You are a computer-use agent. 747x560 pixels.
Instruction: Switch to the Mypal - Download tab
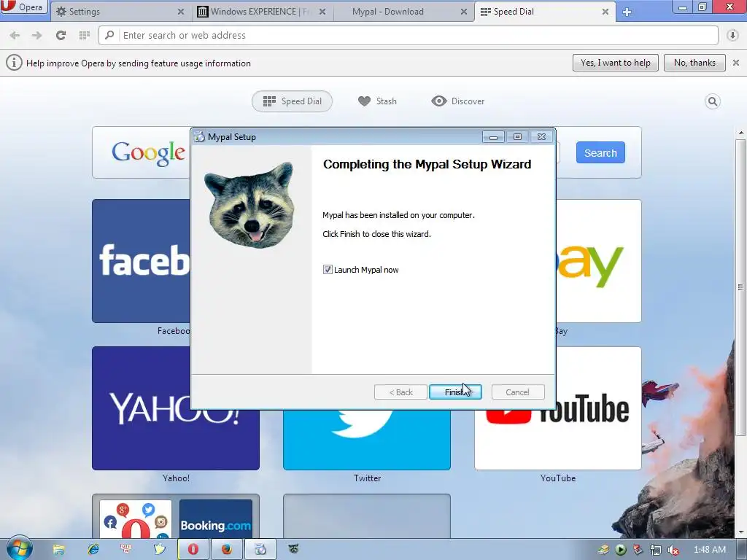(x=388, y=12)
